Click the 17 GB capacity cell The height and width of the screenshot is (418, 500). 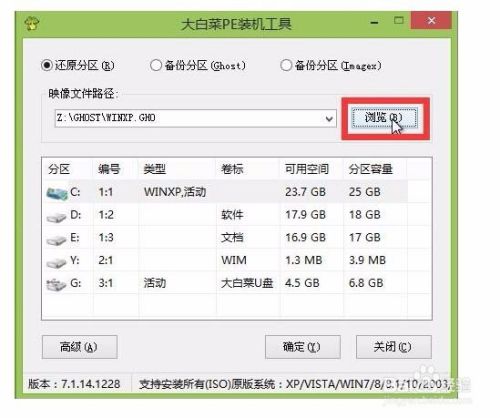pos(365,237)
